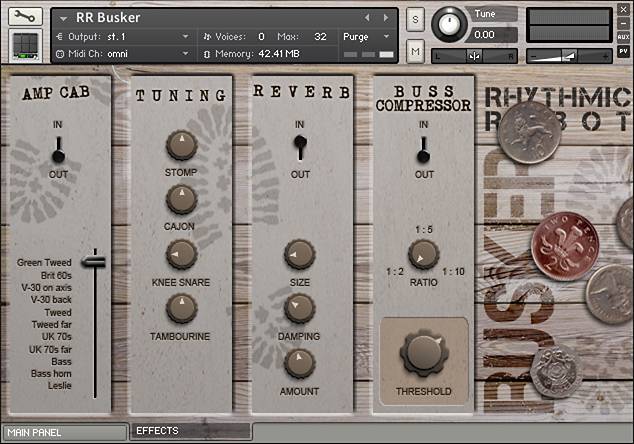Click the 1:2 ratio label

tap(395, 272)
